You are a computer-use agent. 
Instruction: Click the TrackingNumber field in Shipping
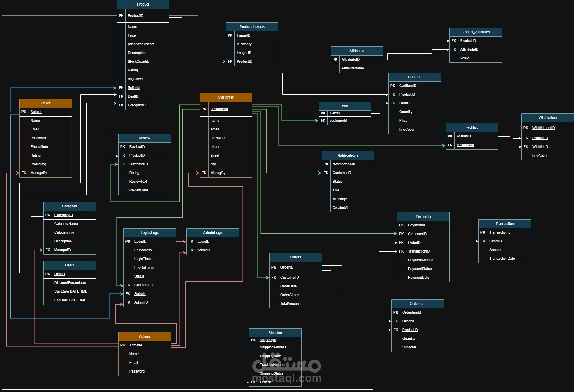272,365
